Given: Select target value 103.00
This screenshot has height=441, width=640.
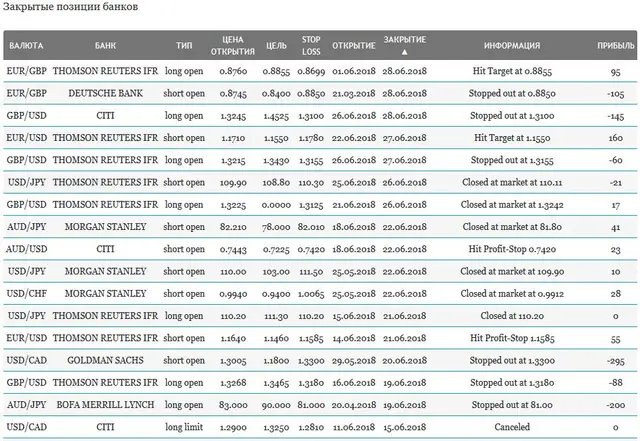Looking at the screenshot, I should 276,272.
